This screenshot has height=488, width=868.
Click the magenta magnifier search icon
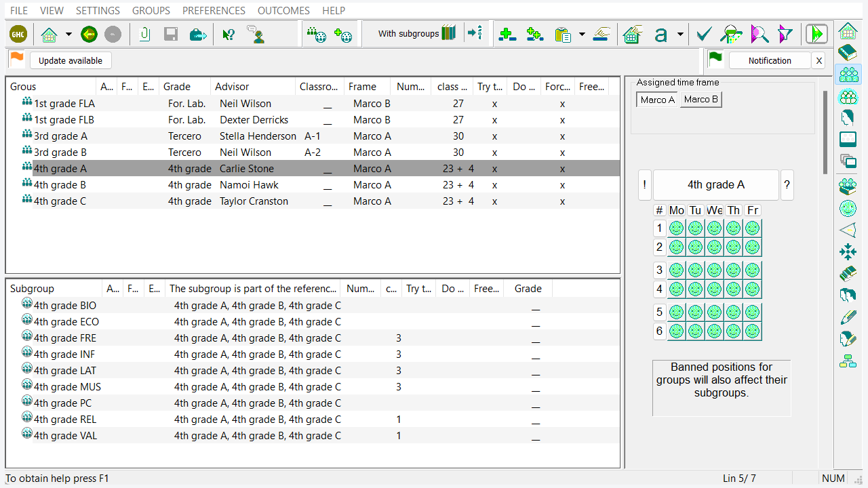tap(759, 34)
